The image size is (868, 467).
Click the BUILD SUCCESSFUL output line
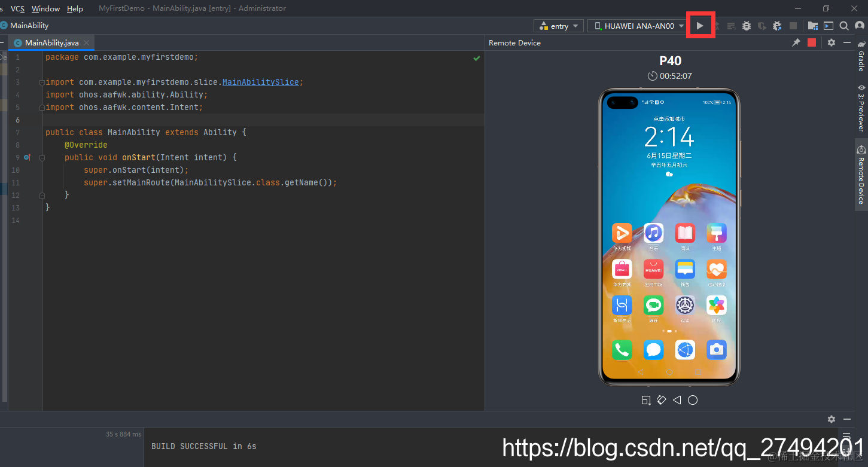(204, 446)
